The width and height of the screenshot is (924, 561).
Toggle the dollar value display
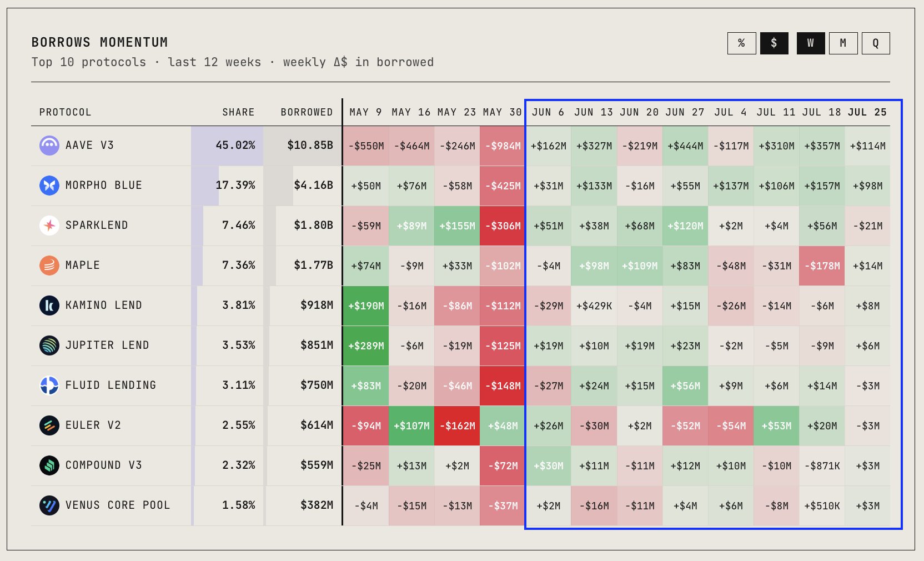[774, 43]
